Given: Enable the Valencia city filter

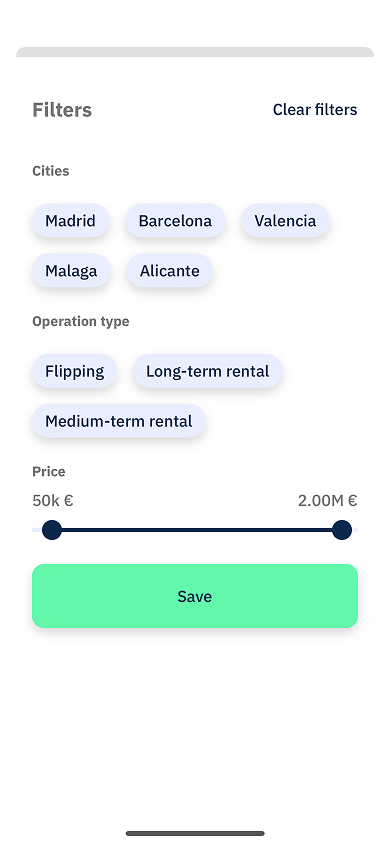Looking at the screenshot, I should point(285,221).
